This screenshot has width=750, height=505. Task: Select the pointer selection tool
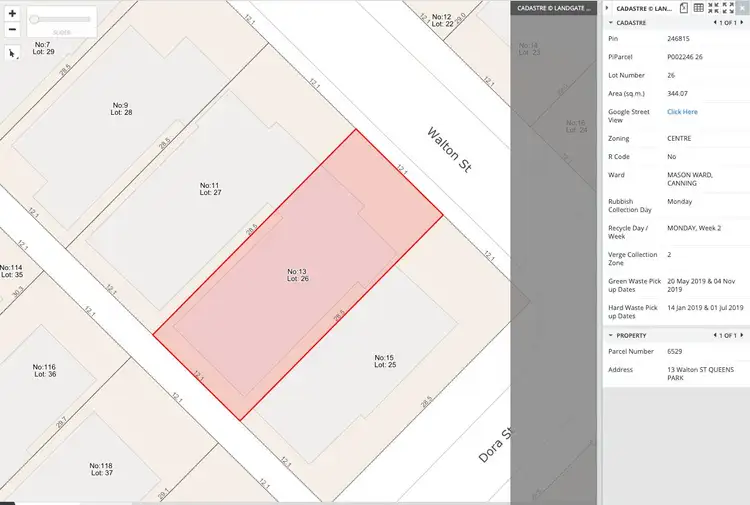pos(12,53)
